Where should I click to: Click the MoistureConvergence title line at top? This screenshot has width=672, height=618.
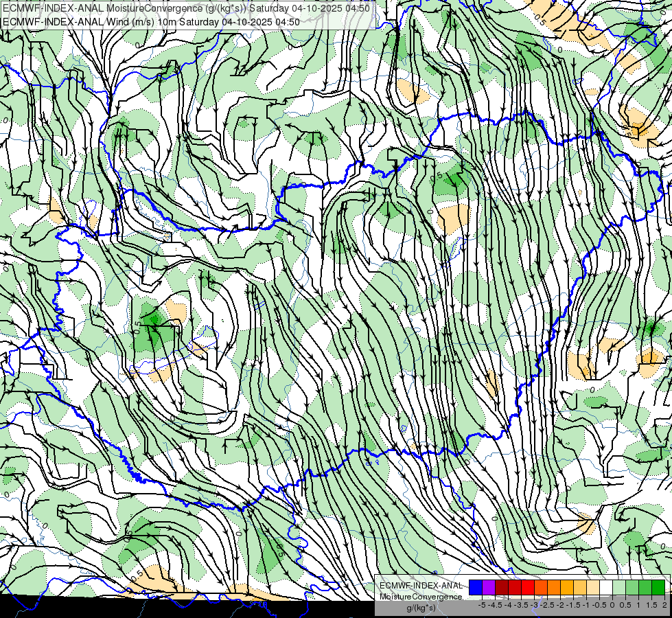point(187,8)
